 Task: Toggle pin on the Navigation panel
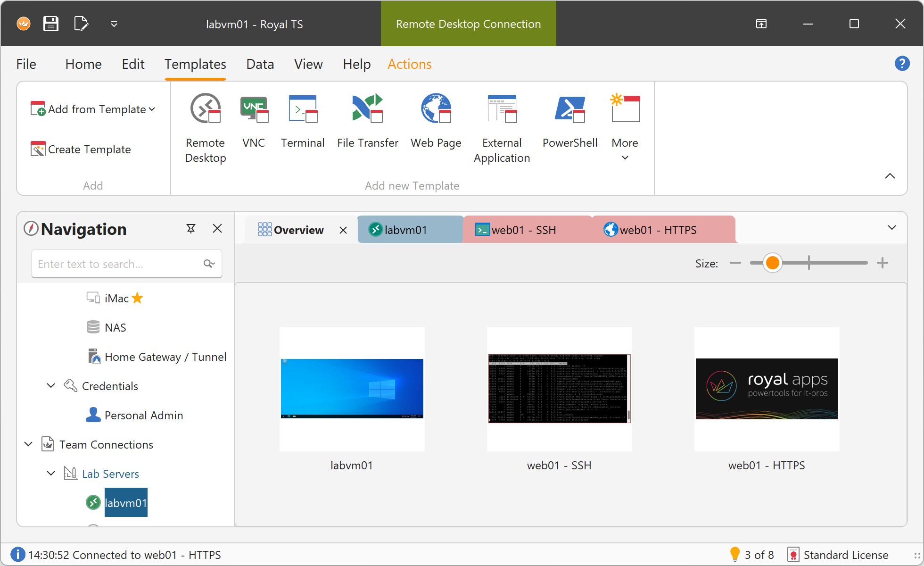click(x=191, y=229)
